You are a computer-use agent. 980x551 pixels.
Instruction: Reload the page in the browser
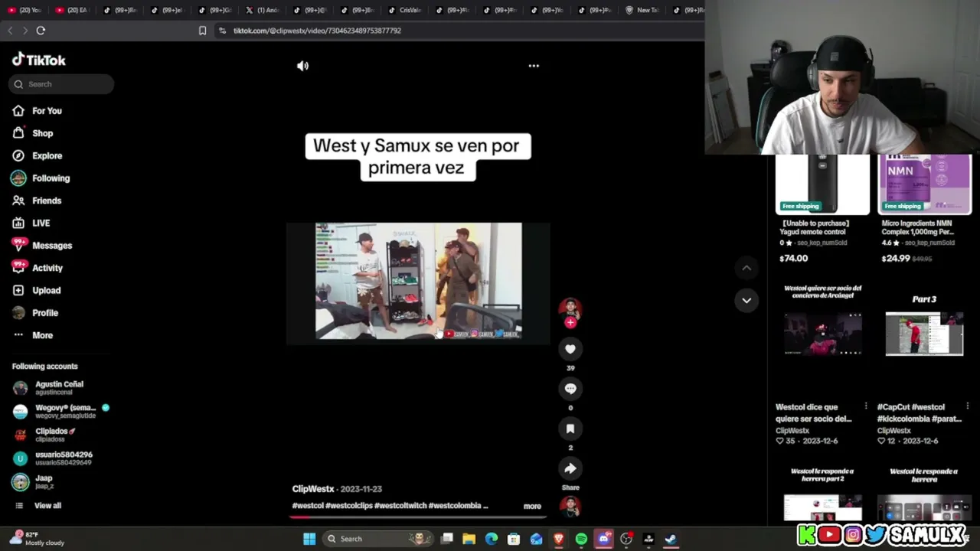[x=41, y=31]
